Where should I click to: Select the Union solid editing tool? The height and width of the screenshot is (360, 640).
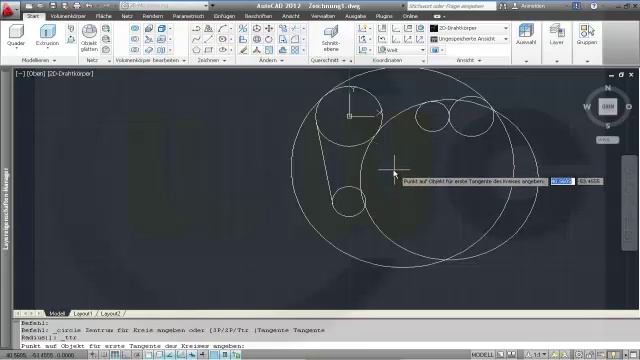pos(135,29)
